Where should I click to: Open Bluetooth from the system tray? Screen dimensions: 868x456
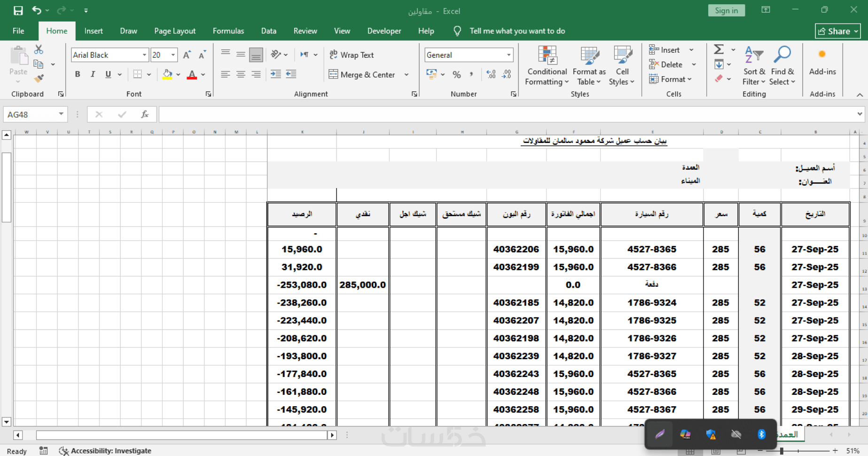pos(761,434)
